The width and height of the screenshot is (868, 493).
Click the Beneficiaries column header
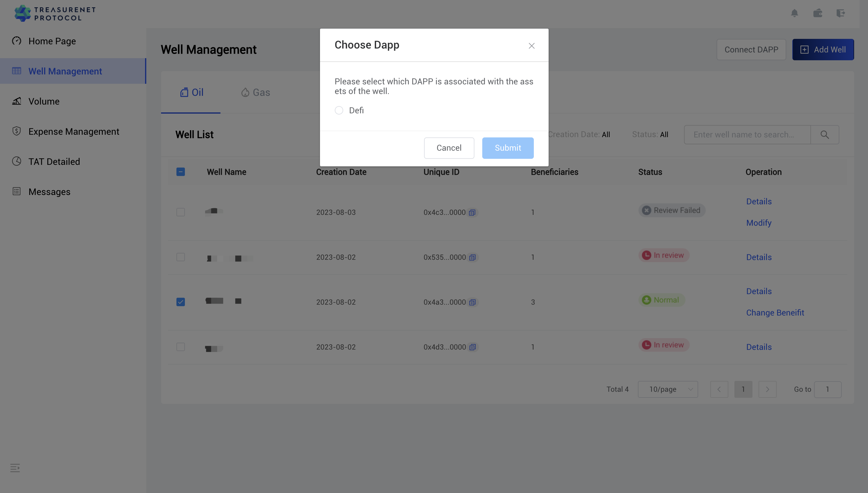point(554,172)
